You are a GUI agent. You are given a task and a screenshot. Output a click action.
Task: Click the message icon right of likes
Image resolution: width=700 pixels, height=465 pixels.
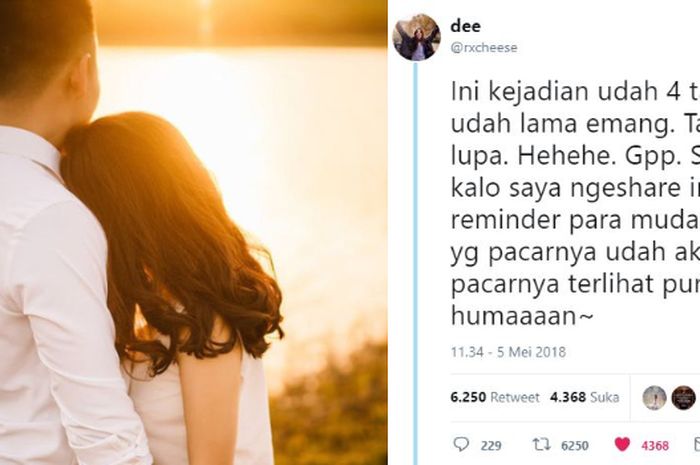coord(696,444)
